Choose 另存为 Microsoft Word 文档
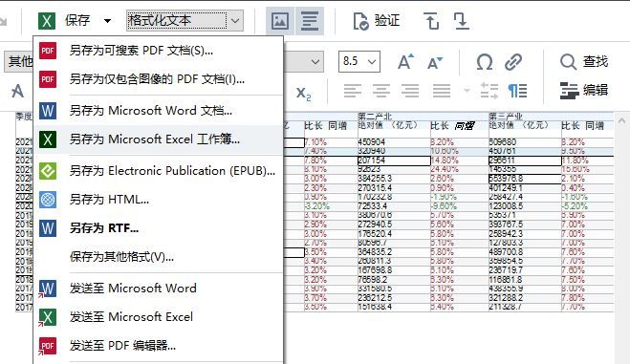Image resolution: width=630 pixels, height=364 pixels. click(159, 111)
